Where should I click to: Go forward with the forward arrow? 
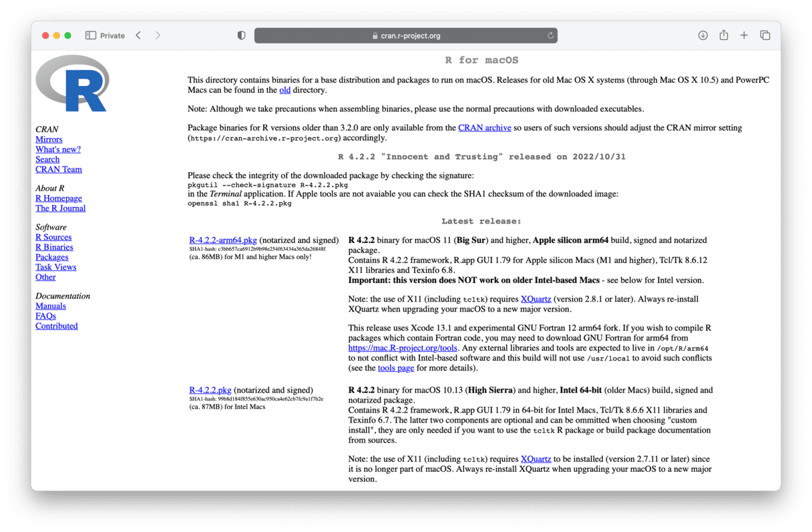158,35
